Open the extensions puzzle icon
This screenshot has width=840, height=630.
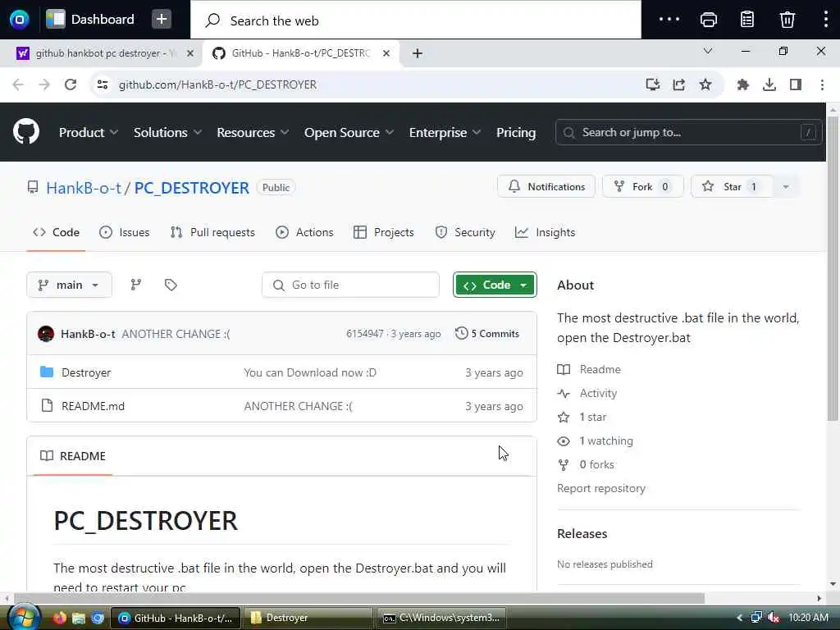pyautogui.click(x=742, y=84)
